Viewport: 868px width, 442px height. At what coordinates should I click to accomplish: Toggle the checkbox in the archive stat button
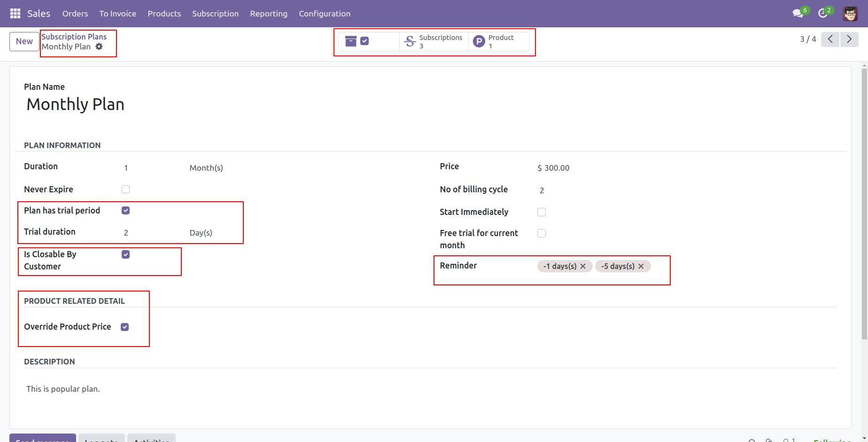[x=364, y=41]
